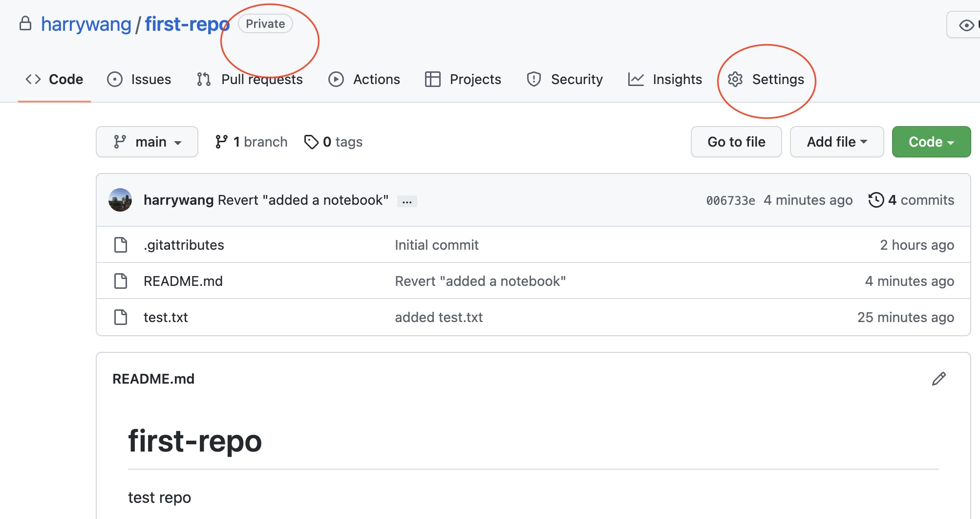This screenshot has height=519, width=980.
Task: Open the Issues tab
Action: [x=139, y=79]
